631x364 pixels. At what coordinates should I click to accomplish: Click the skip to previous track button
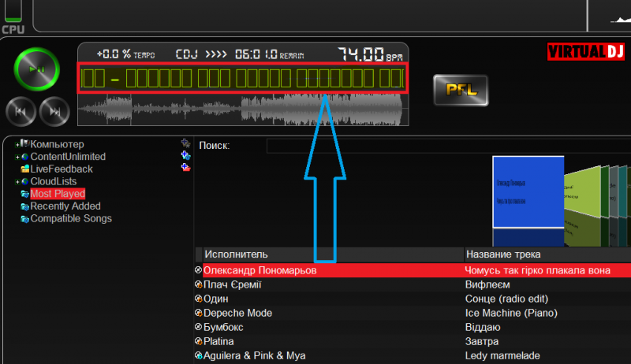[x=20, y=111]
